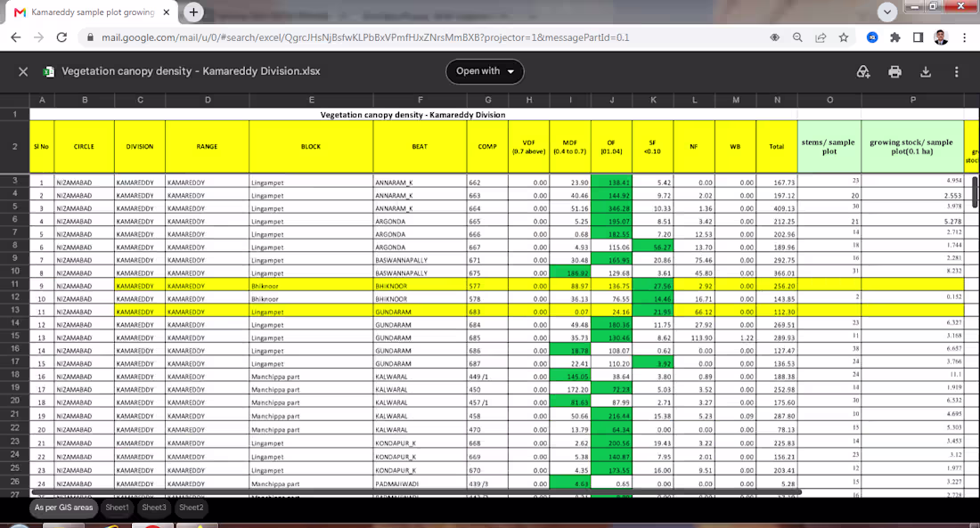Reload the Gmail page
This screenshot has width=980, height=528.
pos(61,37)
